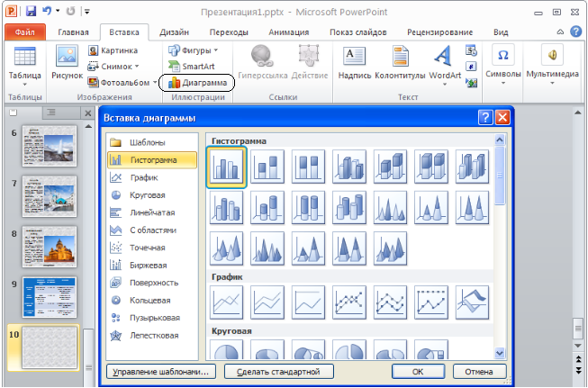Switch to the Дизайн tab

click(x=175, y=32)
